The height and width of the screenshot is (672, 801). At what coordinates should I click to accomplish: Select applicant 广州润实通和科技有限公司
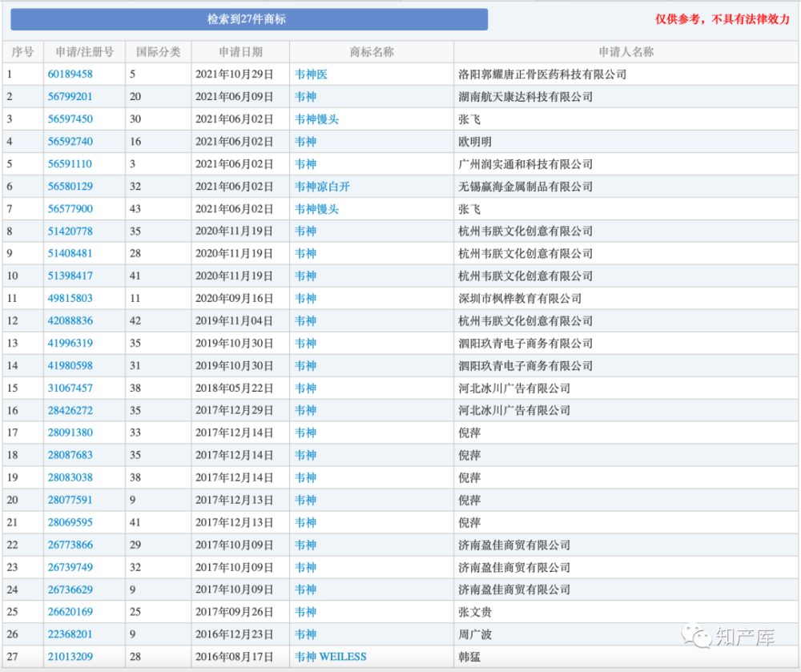click(x=525, y=164)
